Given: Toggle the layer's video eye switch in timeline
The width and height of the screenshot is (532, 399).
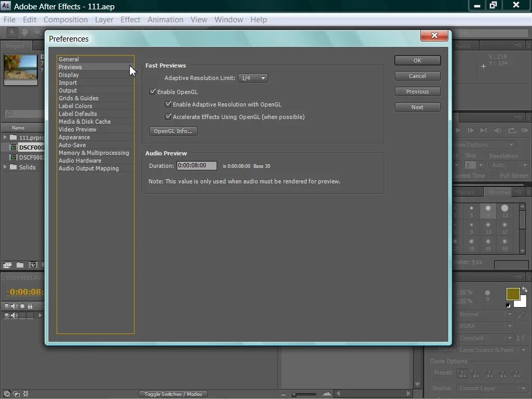Looking at the screenshot, I should [x=7, y=315].
